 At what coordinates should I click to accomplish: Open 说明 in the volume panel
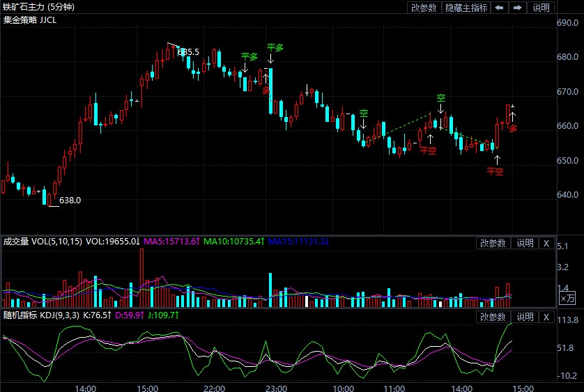click(x=524, y=243)
